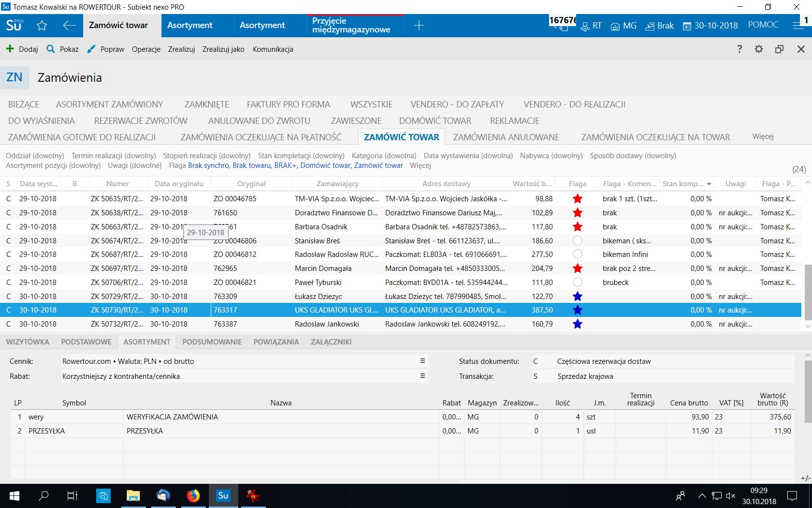Screen dimensions: 812x508
Task: Toggle red star flag for Marcin Domagała
Action: tap(577, 269)
